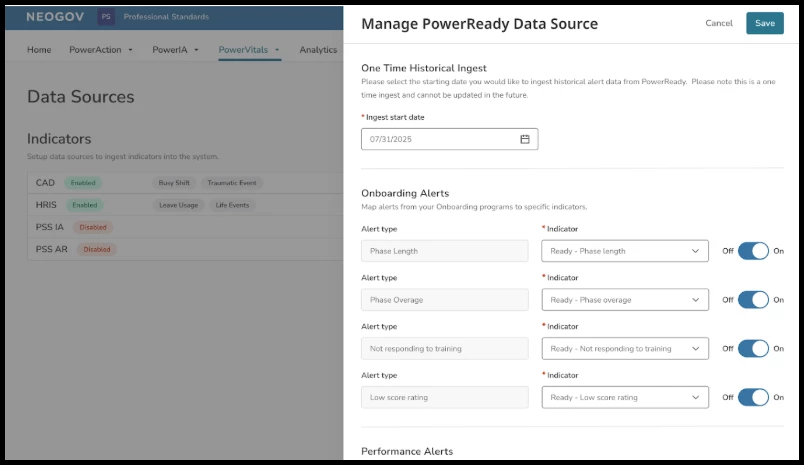Click the Enabled badge next to CAD
This screenshot has width=804, height=465.
click(x=83, y=183)
